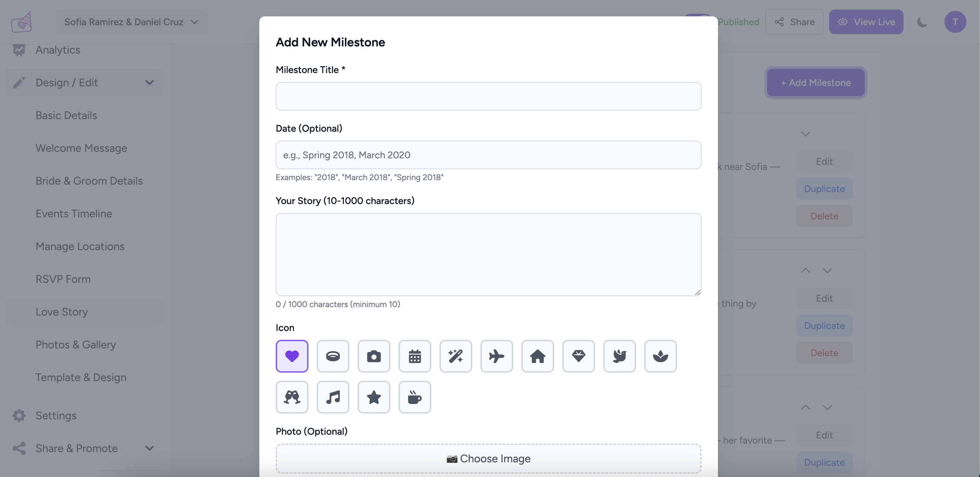Open the Sofia Ramirez & Daniel Cruz dropdown
Viewport: 980px width, 477px height.
pos(132,22)
